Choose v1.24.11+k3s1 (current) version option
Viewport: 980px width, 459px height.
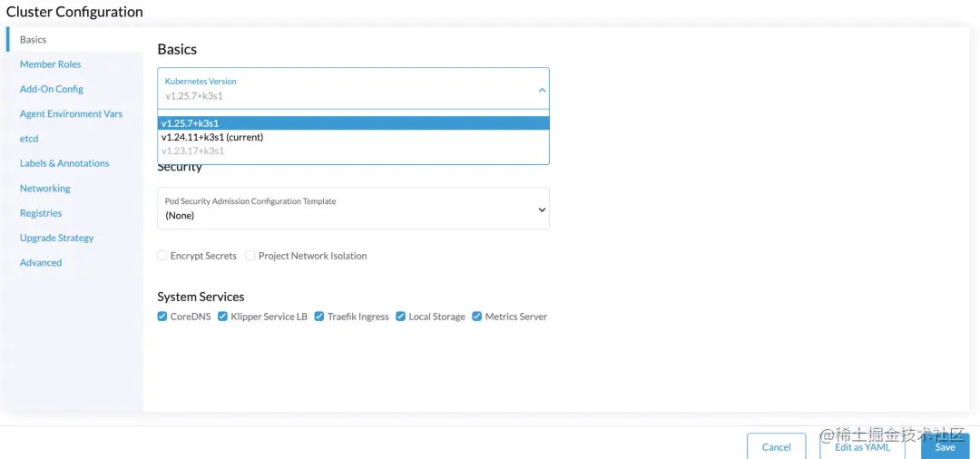coord(353,137)
